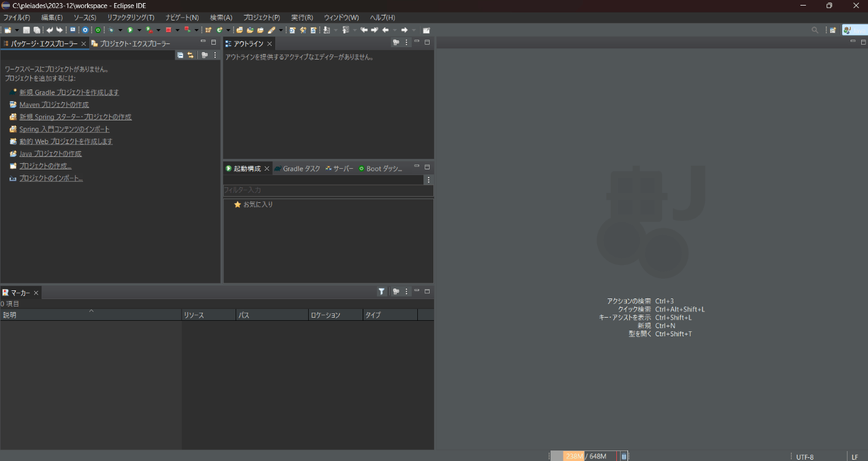Click 新規 Gradle プロジェクトを作成します link

pos(69,92)
